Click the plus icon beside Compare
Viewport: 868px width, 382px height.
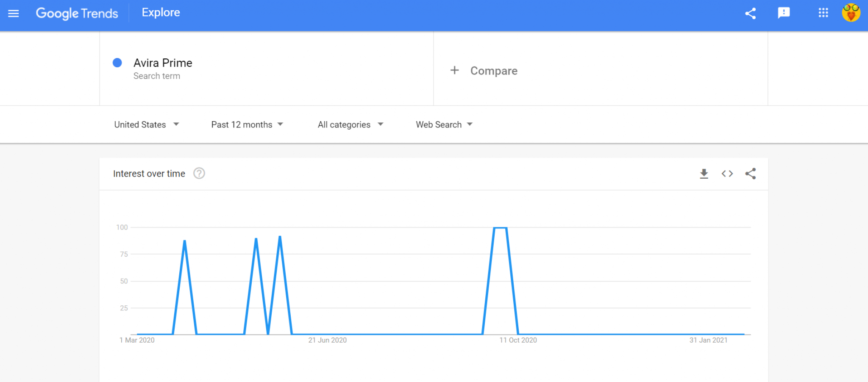pyautogui.click(x=454, y=70)
